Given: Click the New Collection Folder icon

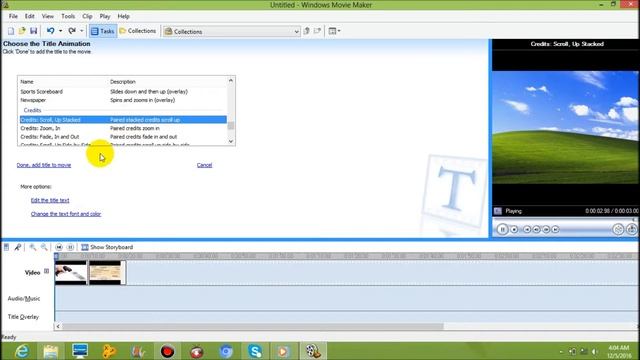Looking at the screenshot, I should point(318,31).
